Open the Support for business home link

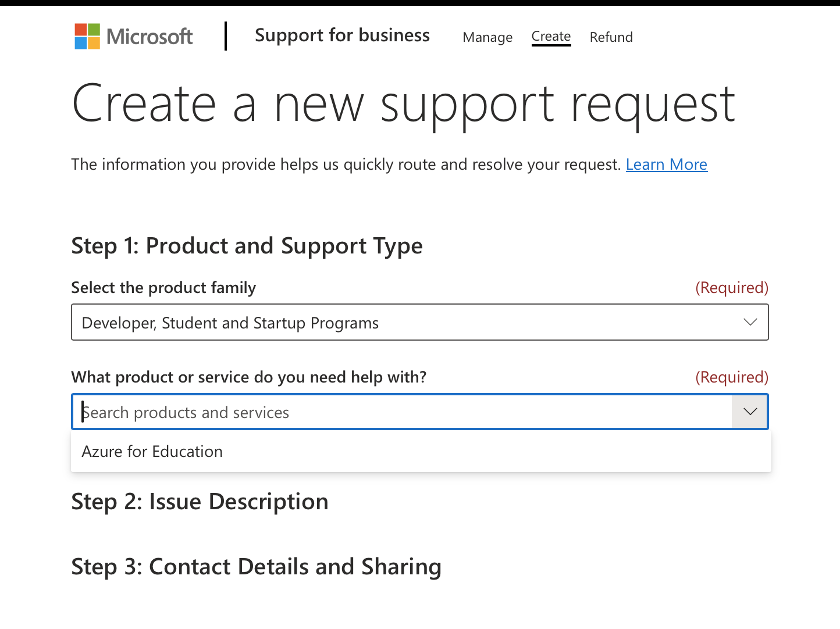point(342,35)
